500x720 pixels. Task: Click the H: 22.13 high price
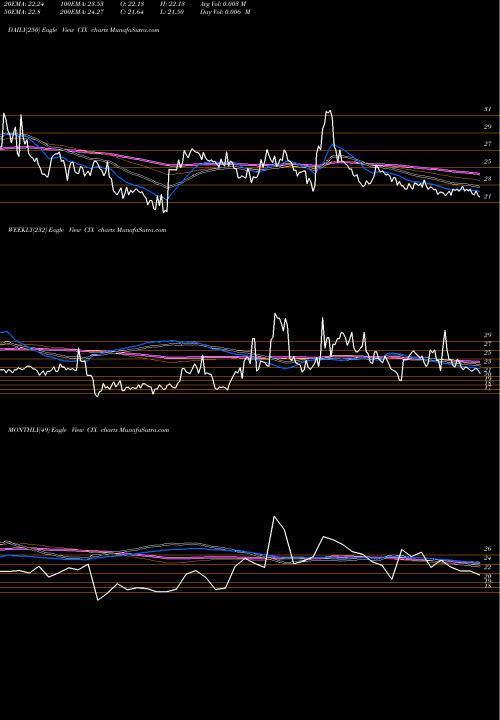point(173,4)
